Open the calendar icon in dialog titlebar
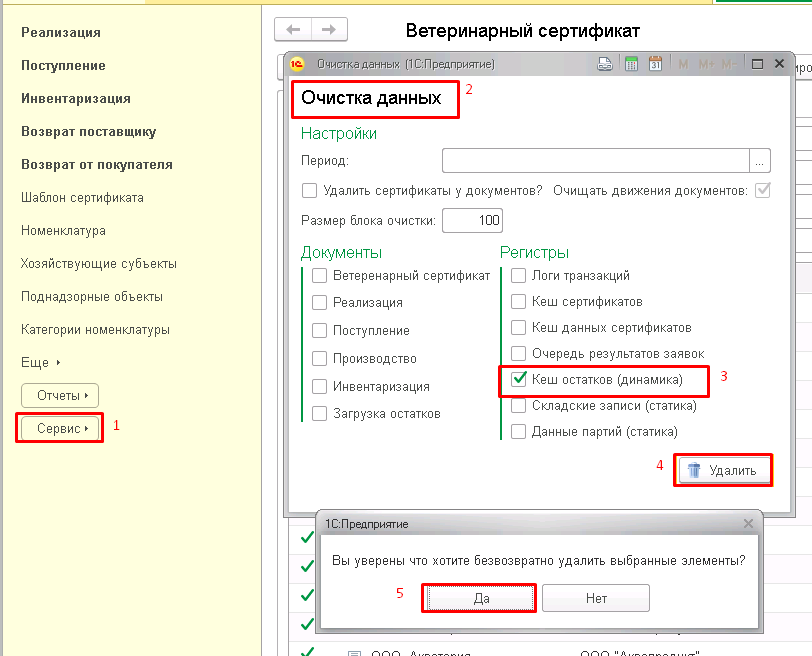This screenshot has height=656, width=812. [x=655, y=64]
